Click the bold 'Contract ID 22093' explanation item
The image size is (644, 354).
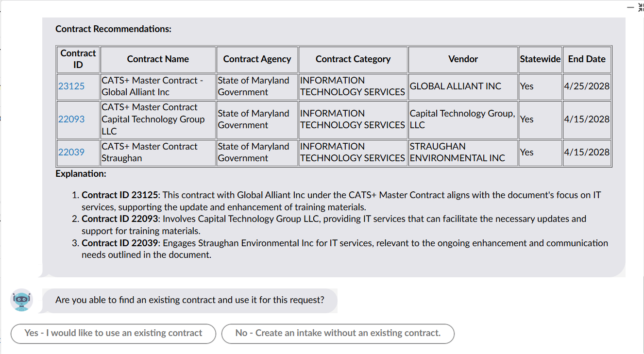point(119,219)
